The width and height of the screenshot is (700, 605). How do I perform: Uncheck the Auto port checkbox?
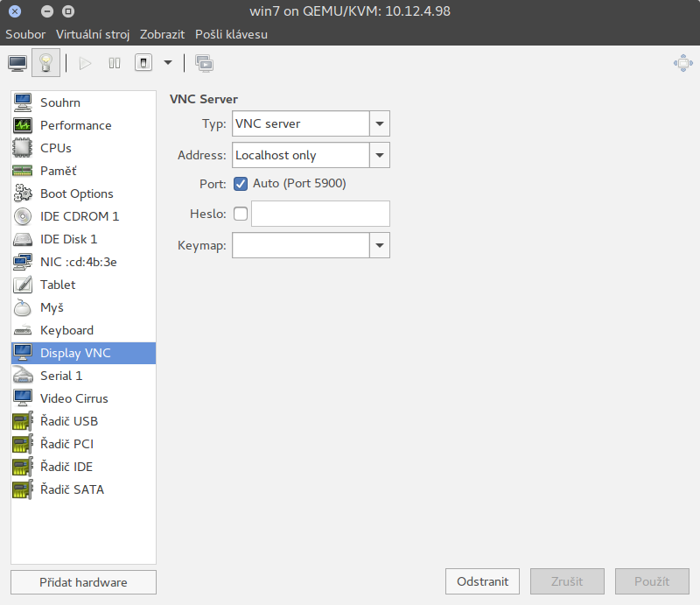[x=241, y=184]
